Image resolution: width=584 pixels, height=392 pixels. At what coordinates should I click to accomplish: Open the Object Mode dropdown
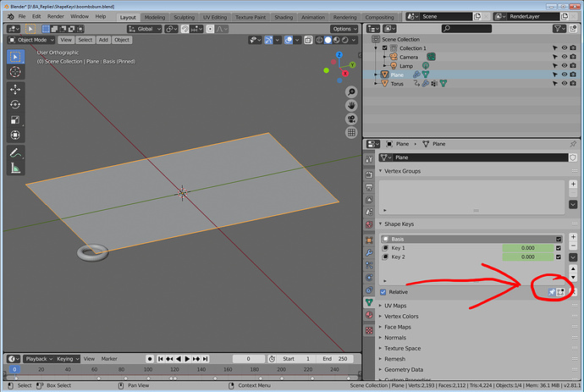31,40
